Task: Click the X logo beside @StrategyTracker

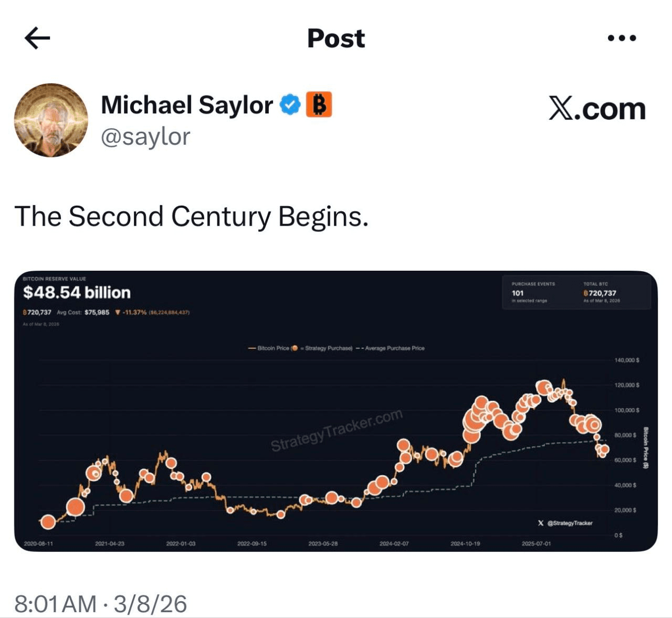Action: 541,523
